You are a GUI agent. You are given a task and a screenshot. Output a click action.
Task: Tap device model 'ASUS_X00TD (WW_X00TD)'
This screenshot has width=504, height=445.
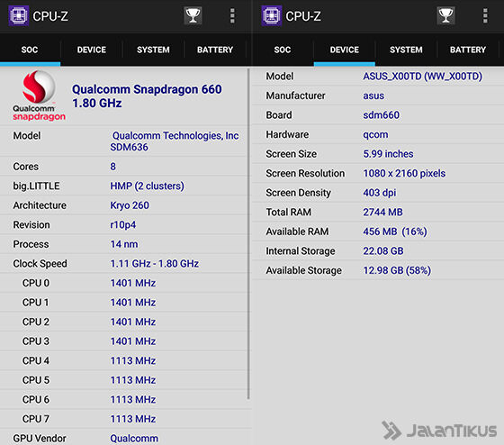[x=423, y=77]
